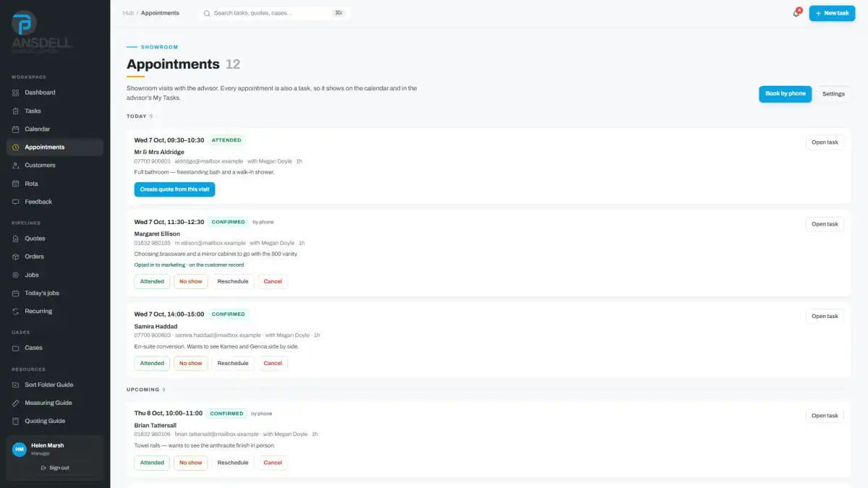Select the Appointments clock icon
Viewport: 868px width, 488px height.
click(x=16, y=147)
